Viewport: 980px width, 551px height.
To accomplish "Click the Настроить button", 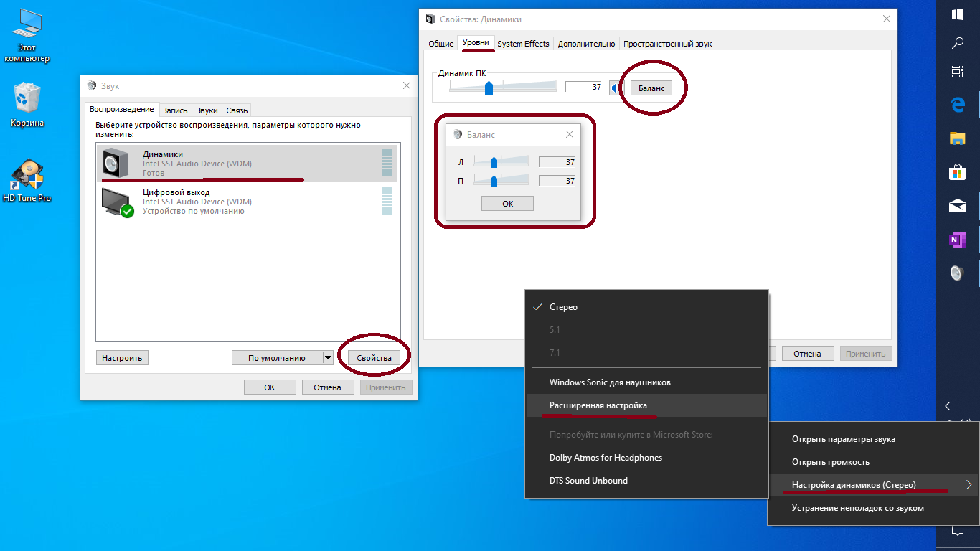I will 122,357.
